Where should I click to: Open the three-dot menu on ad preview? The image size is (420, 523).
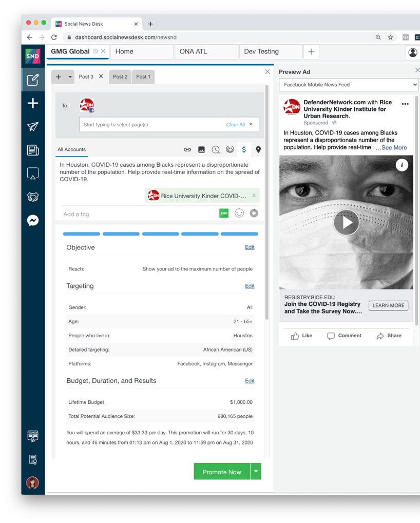click(x=405, y=104)
